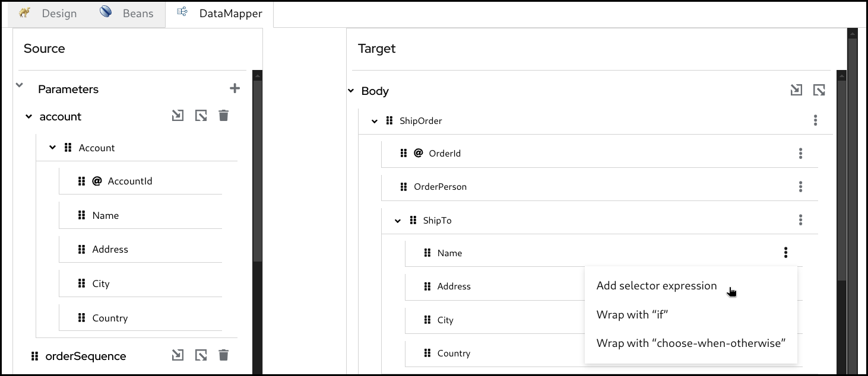Switch to the Design tab
The width and height of the screenshot is (868, 376).
[x=49, y=14]
